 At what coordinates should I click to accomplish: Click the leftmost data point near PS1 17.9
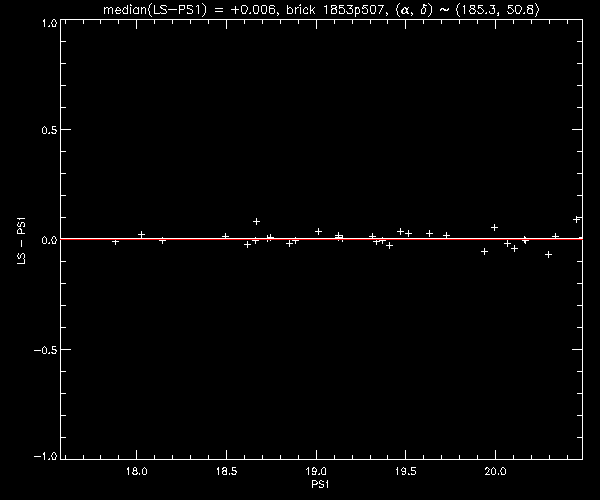coord(116,242)
